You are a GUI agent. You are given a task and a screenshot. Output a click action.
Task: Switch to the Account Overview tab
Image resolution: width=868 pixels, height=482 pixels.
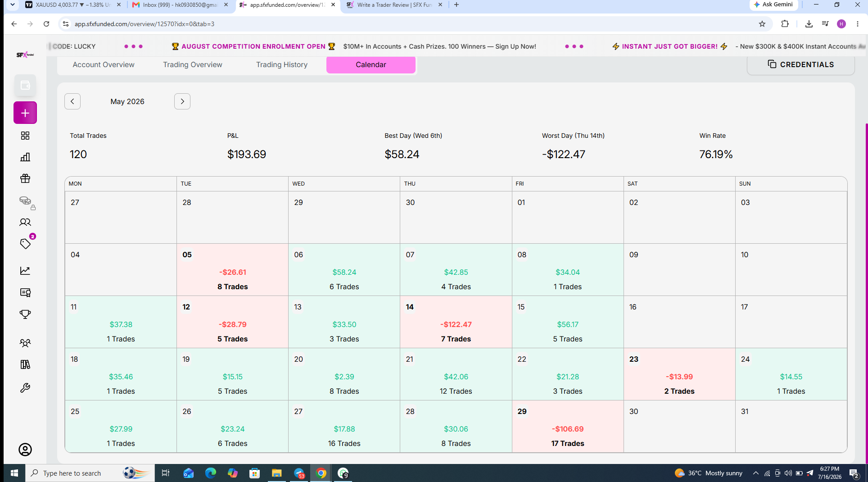click(x=104, y=64)
